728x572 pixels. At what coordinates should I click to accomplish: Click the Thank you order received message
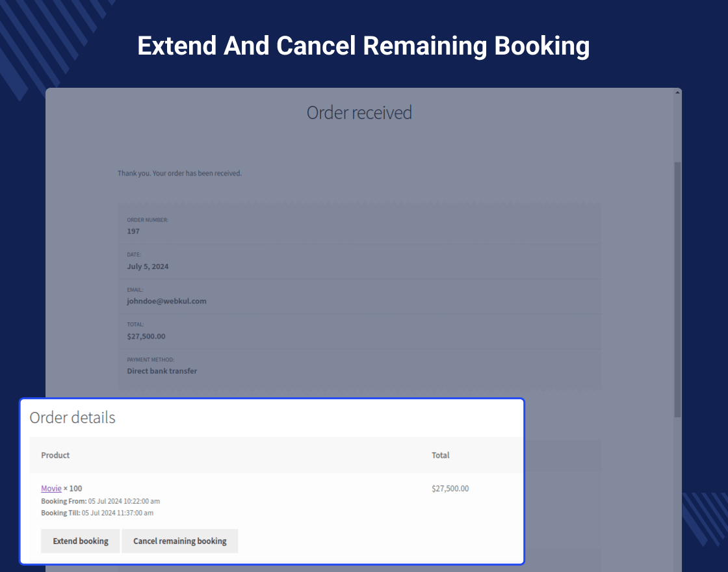pyautogui.click(x=179, y=174)
